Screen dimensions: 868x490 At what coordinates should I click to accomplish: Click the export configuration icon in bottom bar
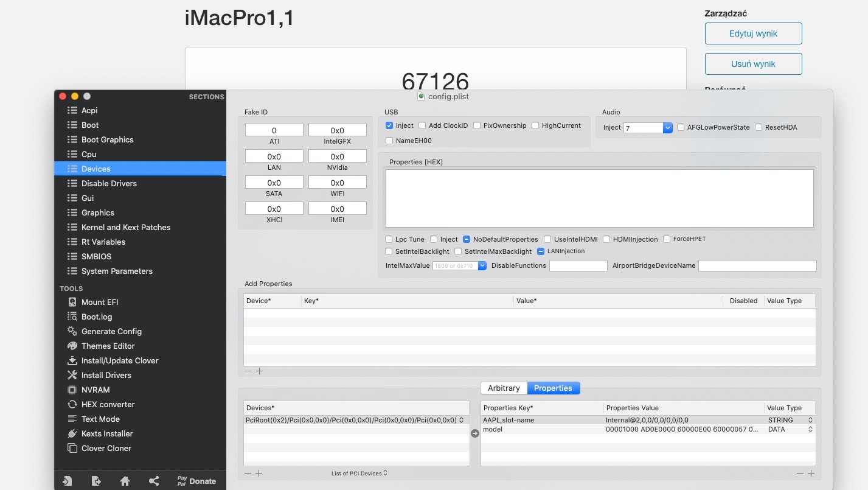pos(96,481)
